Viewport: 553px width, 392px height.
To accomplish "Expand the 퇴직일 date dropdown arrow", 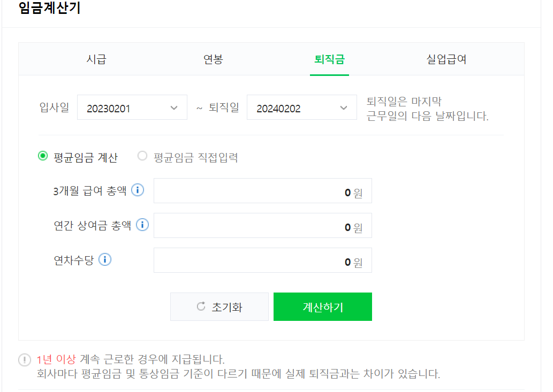I will pos(343,107).
